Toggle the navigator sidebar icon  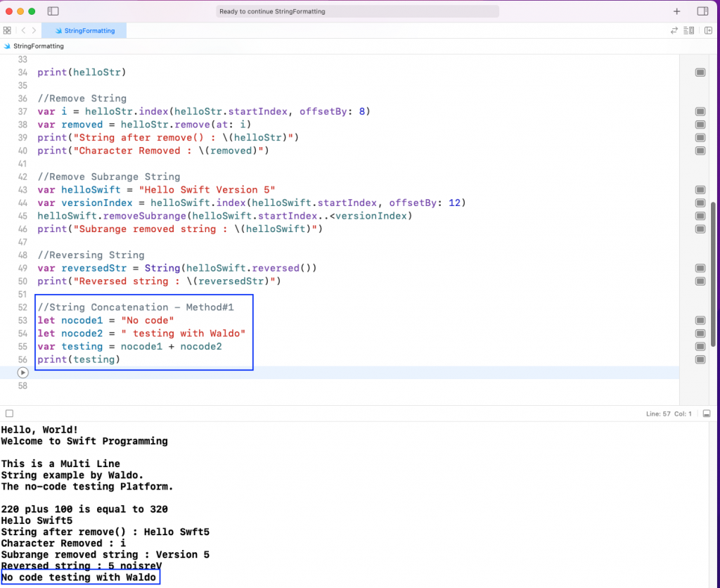(53, 11)
